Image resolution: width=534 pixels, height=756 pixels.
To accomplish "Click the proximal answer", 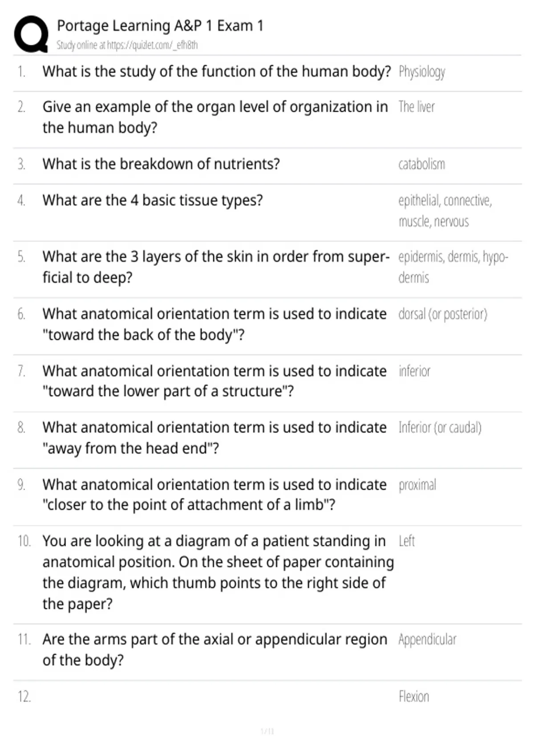I will (417, 485).
